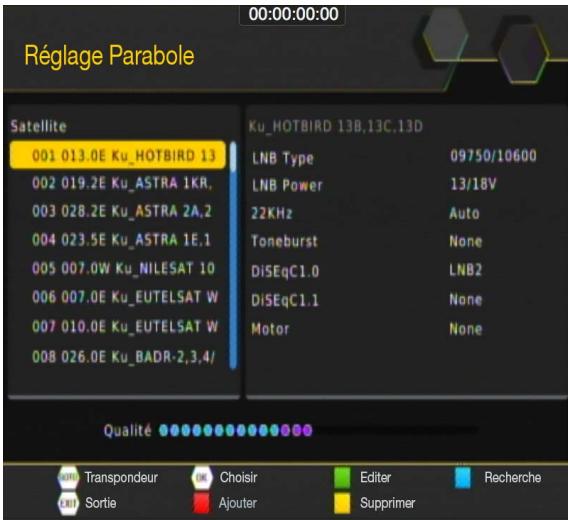Click the Satellite list header
Viewport: 568px width, 520px height.
tap(38, 126)
